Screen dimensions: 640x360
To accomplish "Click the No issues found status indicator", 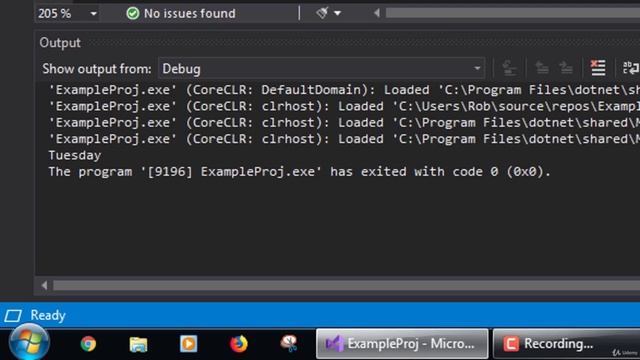I will pos(181,13).
